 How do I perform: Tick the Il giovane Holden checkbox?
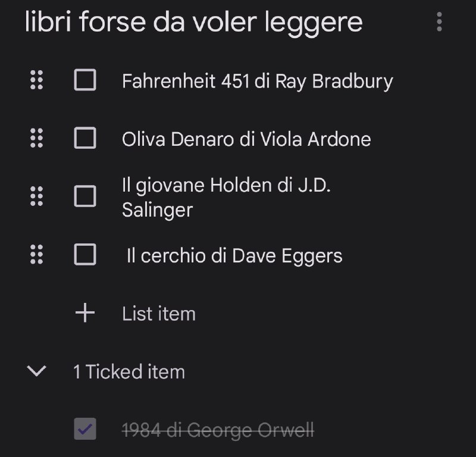(85, 196)
